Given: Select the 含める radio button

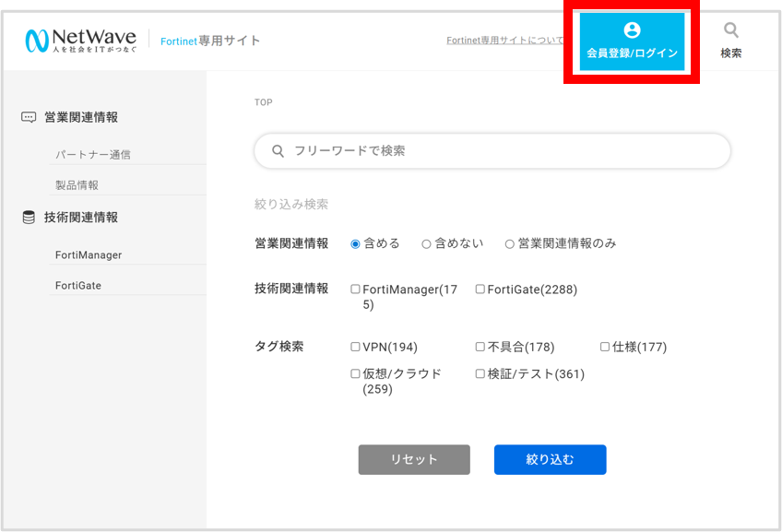Looking at the screenshot, I should [x=355, y=244].
